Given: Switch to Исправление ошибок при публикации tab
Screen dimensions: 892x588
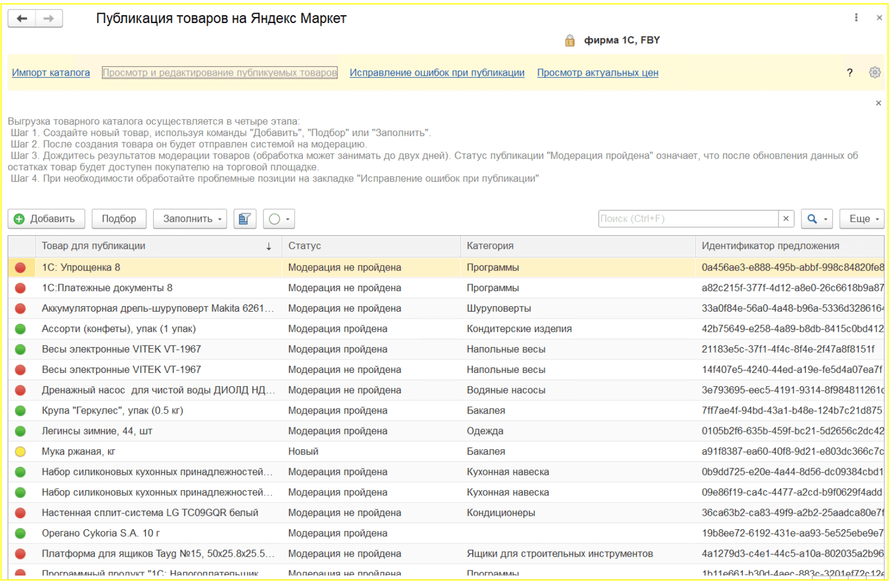Looking at the screenshot, I should pos(437,72).
